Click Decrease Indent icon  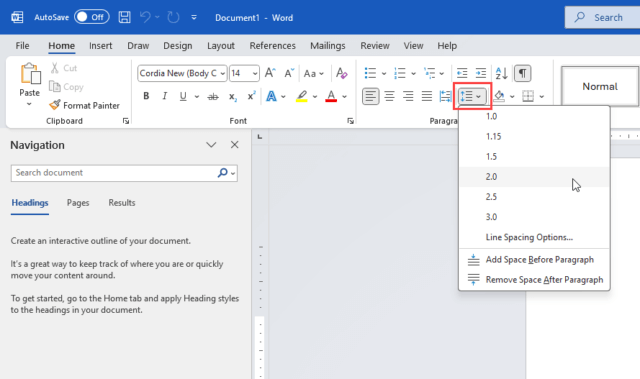462,73
